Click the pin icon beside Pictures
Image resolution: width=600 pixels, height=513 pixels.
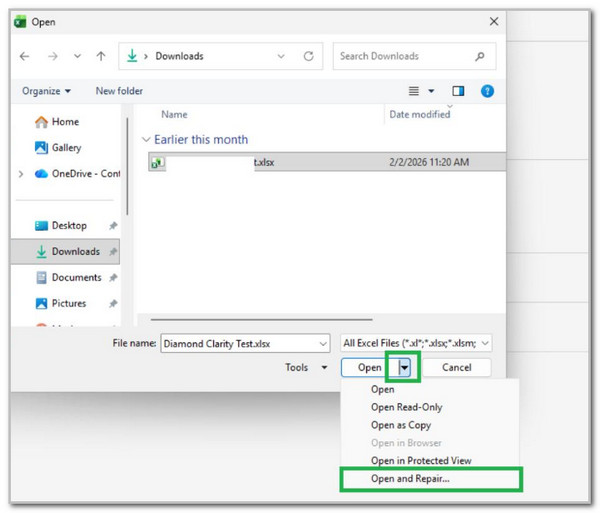pyautogui.click(x=112, y=304)
